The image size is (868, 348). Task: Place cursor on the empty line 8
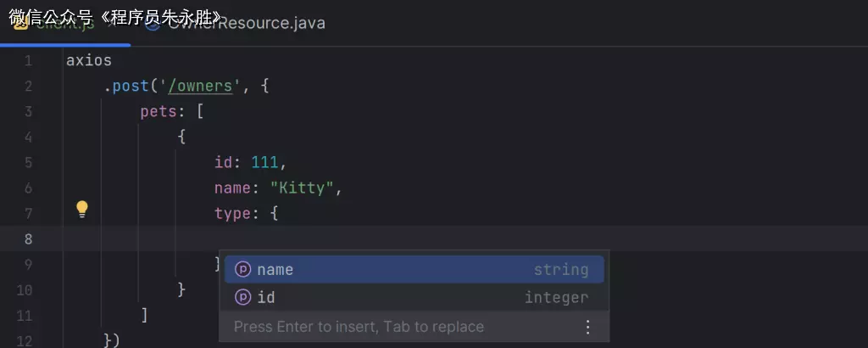[424, 239]
